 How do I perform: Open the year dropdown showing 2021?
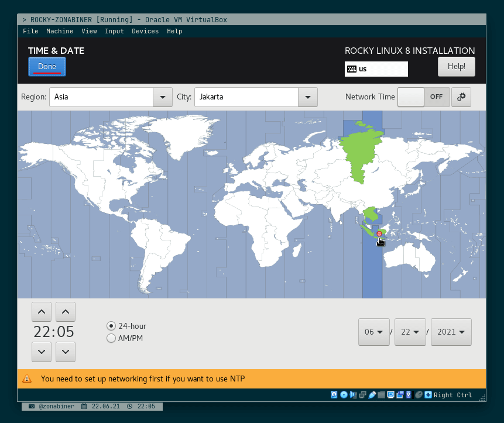[x=451, y=332]
